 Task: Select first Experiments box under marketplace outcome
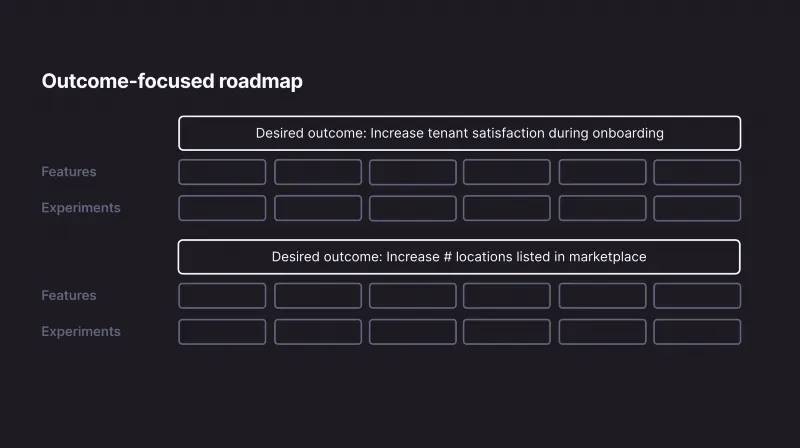pos(222,332)
